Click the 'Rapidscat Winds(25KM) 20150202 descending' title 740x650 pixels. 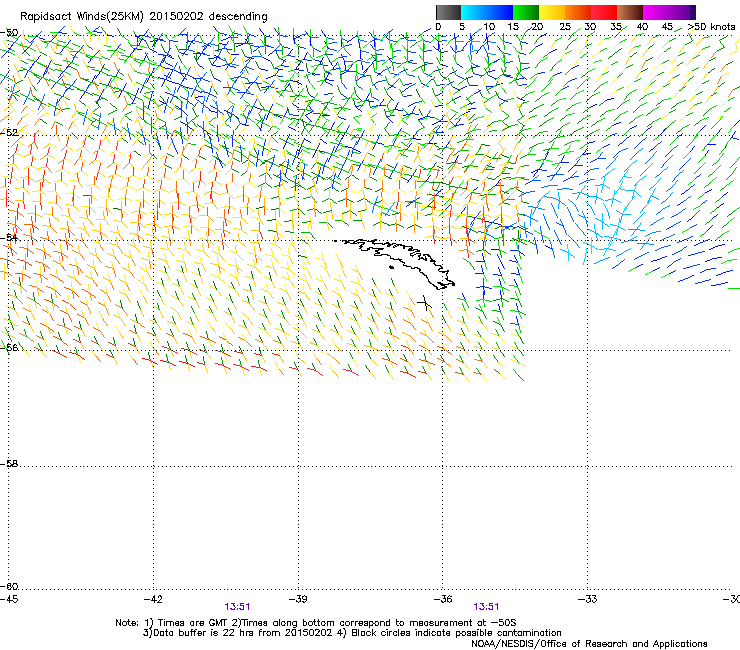tap(143, 16)
